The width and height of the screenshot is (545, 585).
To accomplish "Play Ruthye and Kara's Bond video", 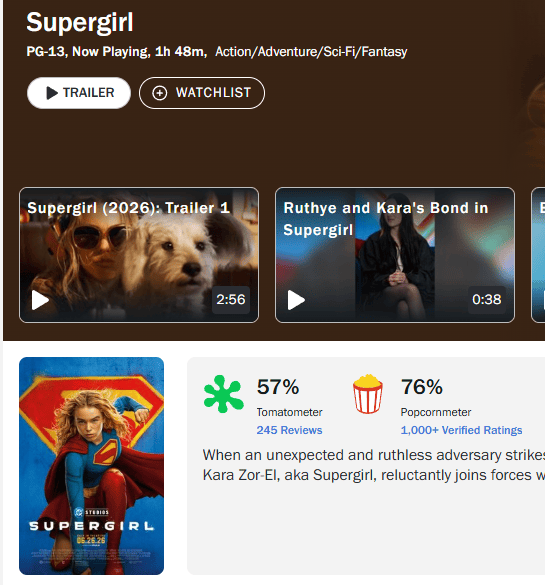I will pos(296,300).
